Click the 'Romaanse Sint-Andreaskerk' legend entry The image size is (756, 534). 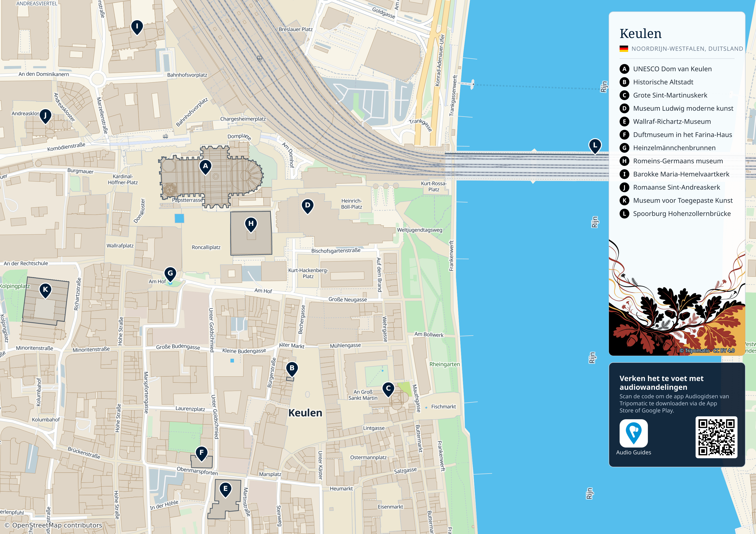[x=677, y=187]
